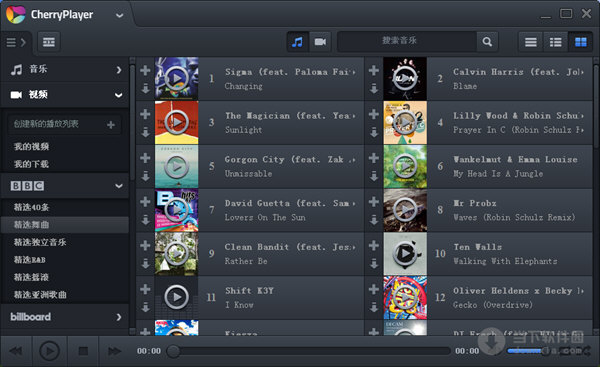600x367 pixels.
Task: Download Oliver Heldens Gecko track
Action: click(374, 307)
